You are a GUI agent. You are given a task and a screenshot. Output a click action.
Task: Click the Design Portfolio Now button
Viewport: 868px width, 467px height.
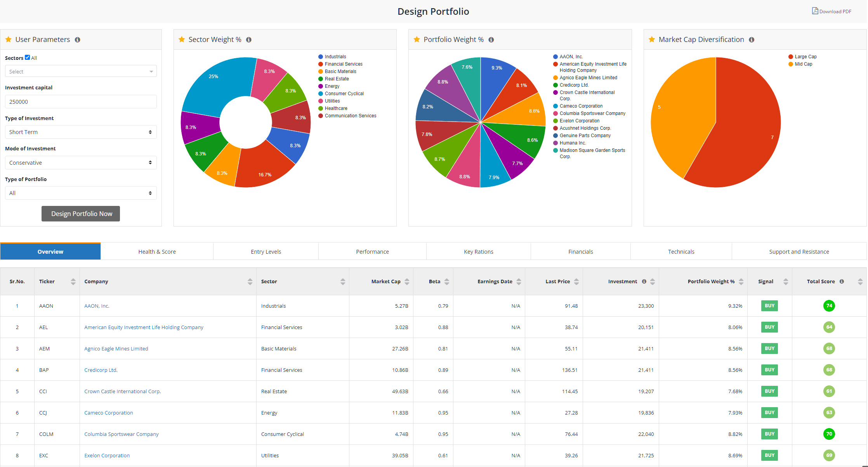point(80,213)
